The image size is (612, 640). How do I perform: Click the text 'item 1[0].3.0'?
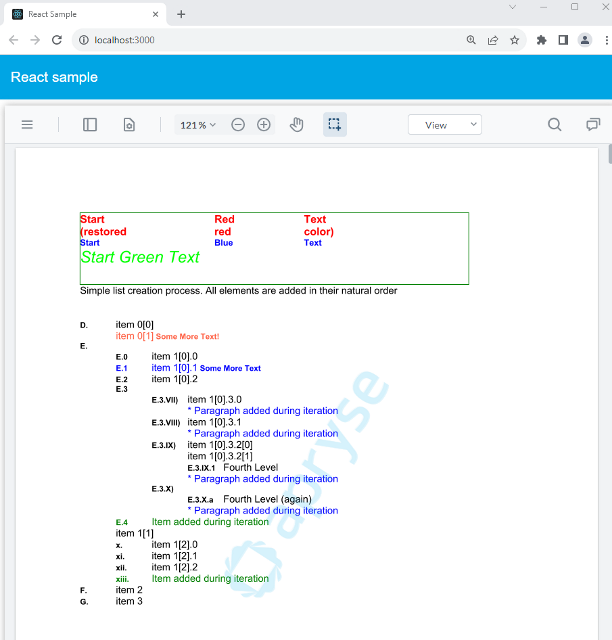pos(214,399)
